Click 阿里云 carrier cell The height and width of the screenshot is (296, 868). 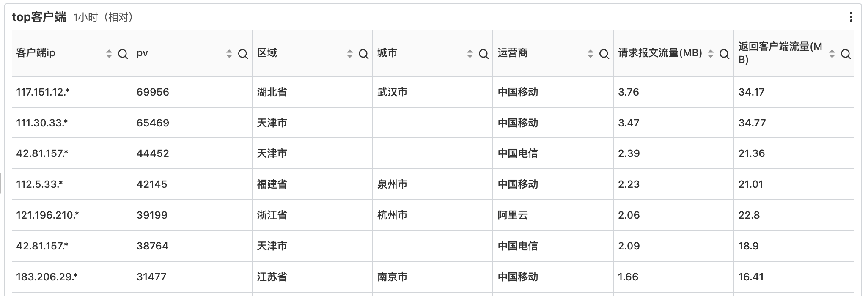513,215
